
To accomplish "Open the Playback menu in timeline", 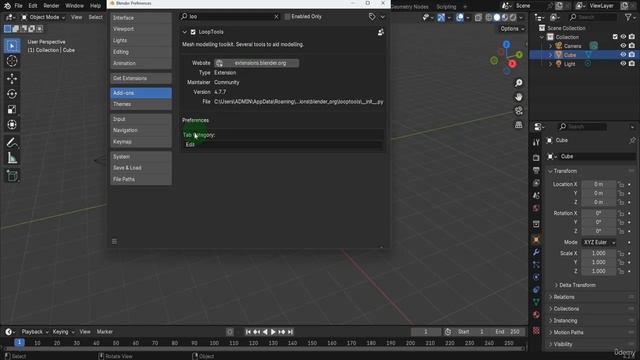I will coord(34,332).
